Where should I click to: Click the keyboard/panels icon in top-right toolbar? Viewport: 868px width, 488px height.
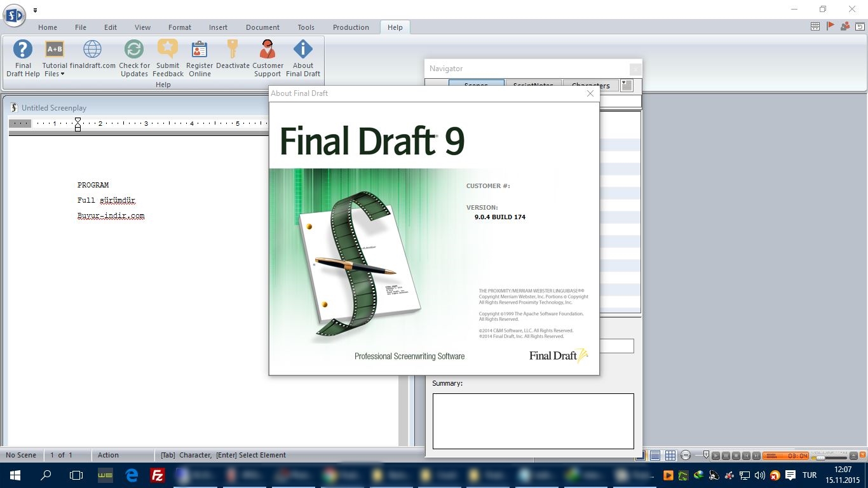tap(815, 27)
